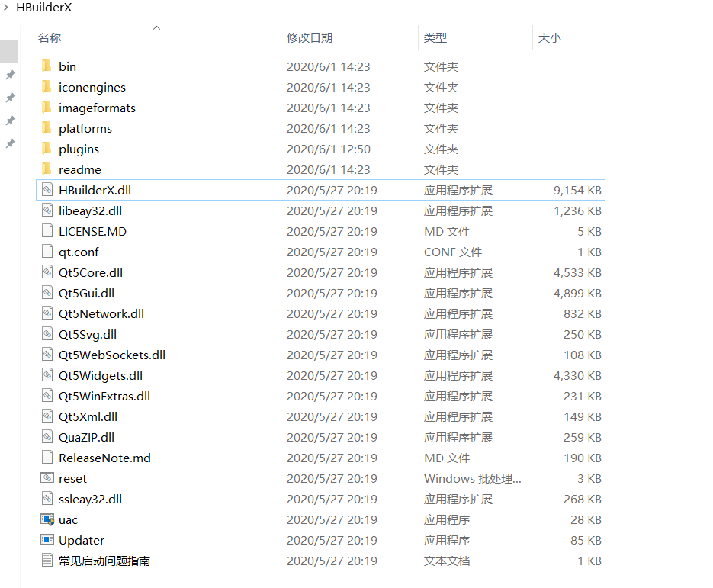The height and width of the screenshot is (588, 713).
Task: Click the readme folder icon
Action: pyautogui.click(x=47, y=169)
